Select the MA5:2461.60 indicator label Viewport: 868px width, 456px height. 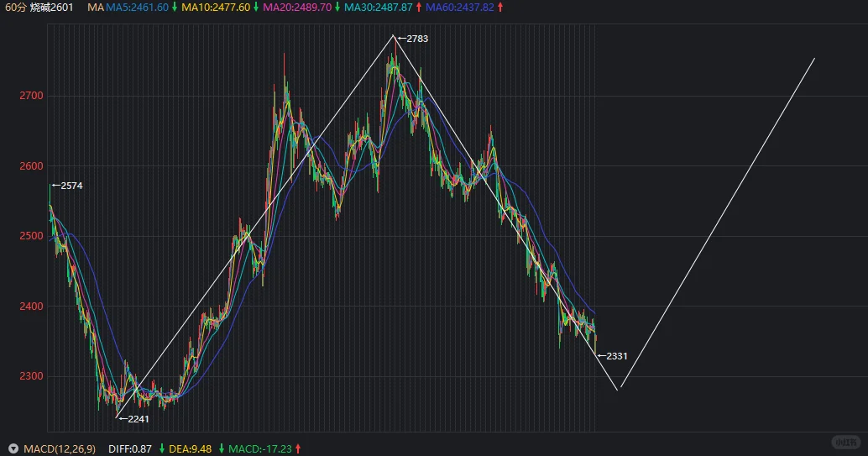pyautogui.click(x=138, y=8)
